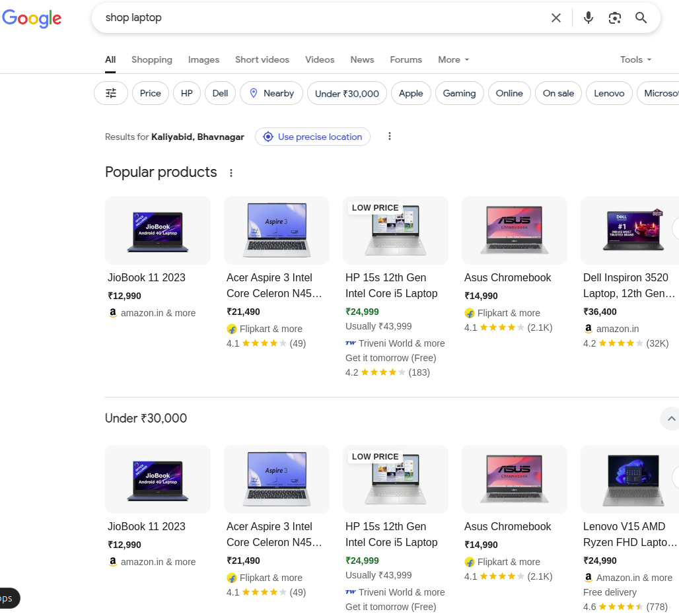
Task: Toggle the Nearby filter chip
Action: tap(271, 93)
